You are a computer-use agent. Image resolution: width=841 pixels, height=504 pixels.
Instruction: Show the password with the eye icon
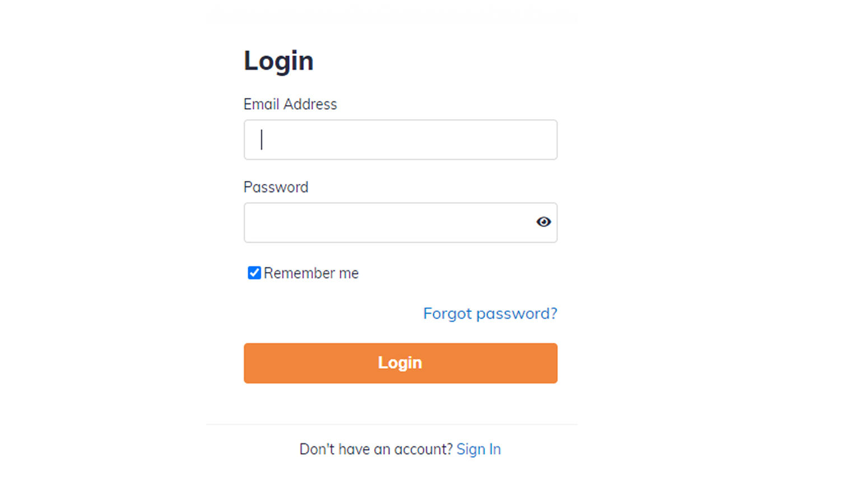pos(543,222)
